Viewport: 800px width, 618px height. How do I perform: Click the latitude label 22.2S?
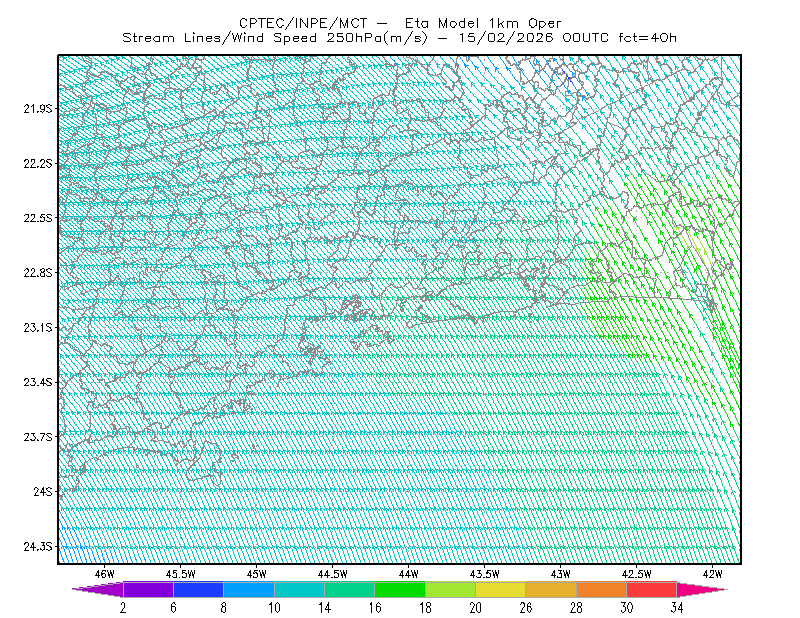click(37, 163)
